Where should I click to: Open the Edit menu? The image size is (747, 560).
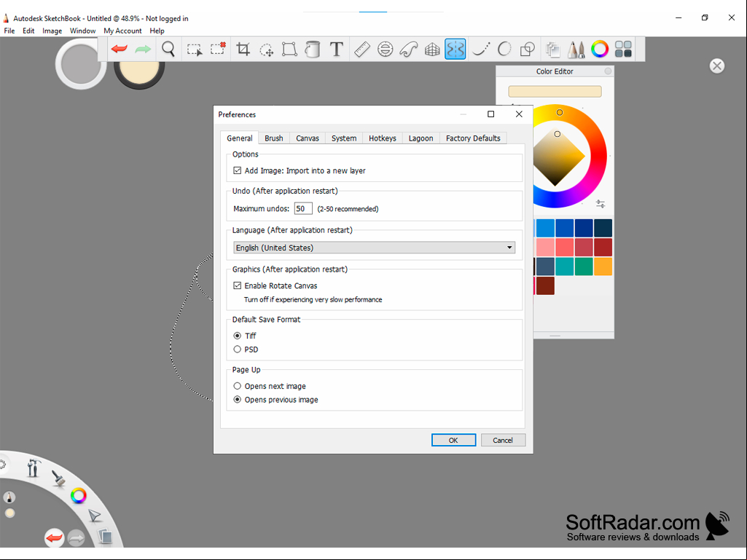click(x=28, y=31)
